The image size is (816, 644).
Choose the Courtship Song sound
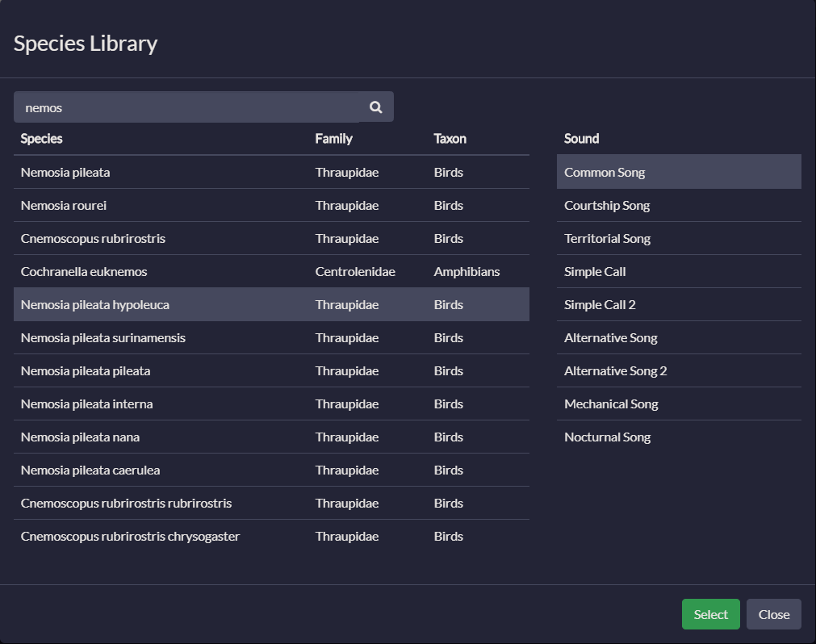tap(679, 206)
